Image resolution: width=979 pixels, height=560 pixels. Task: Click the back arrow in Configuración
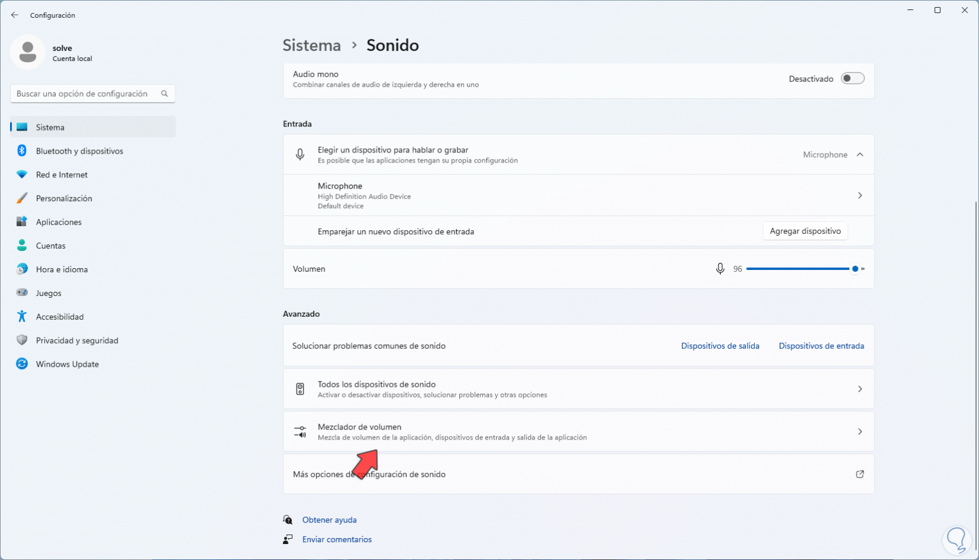(15, 15)
